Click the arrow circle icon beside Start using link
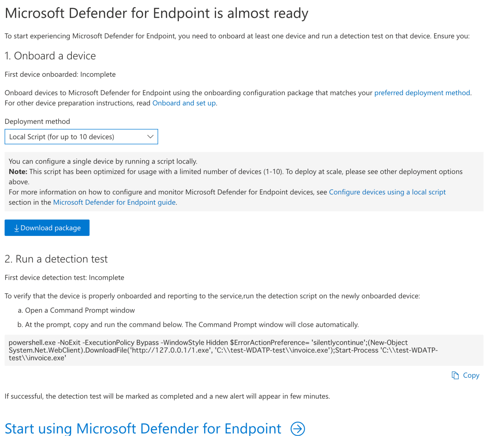 tap(297, 428)
